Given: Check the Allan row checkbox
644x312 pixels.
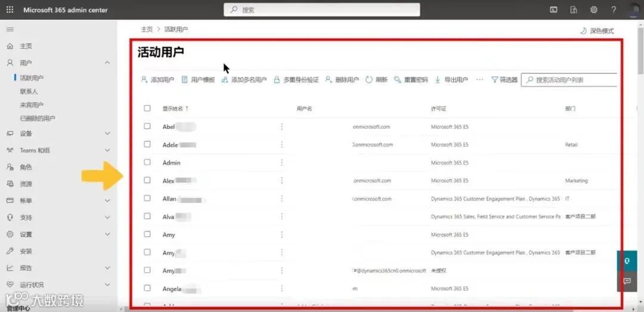Looking at the screenshot, I should tap(147, 198).
